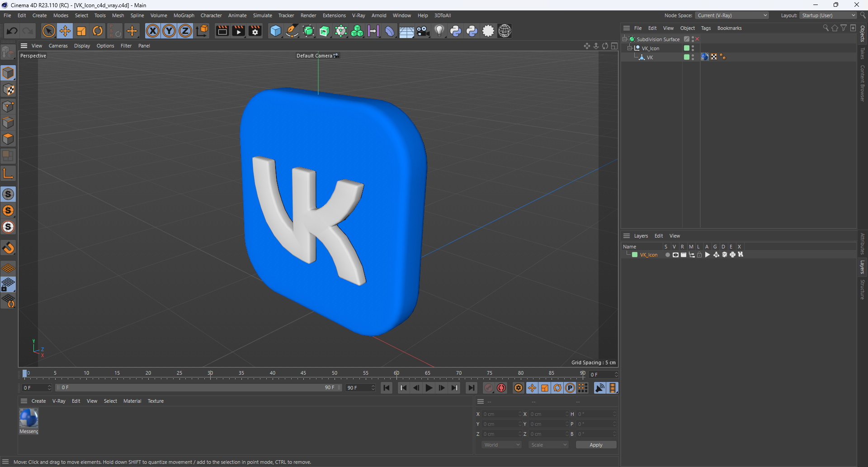Image resolution: width=868 pixels, height=467 pixels.
Task: Open the MoGraph menu
Action: click(184, 15)
